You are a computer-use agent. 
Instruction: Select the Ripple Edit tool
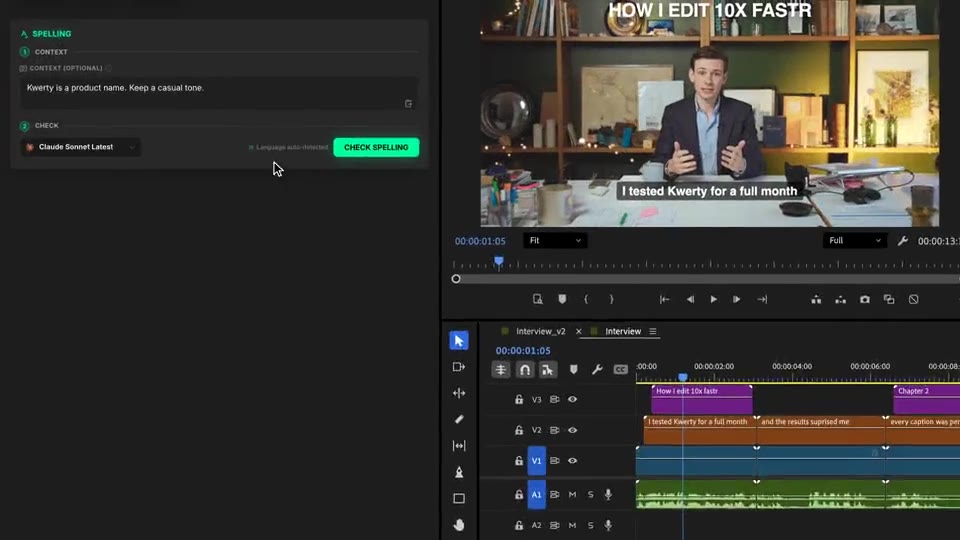click(459, 393)
